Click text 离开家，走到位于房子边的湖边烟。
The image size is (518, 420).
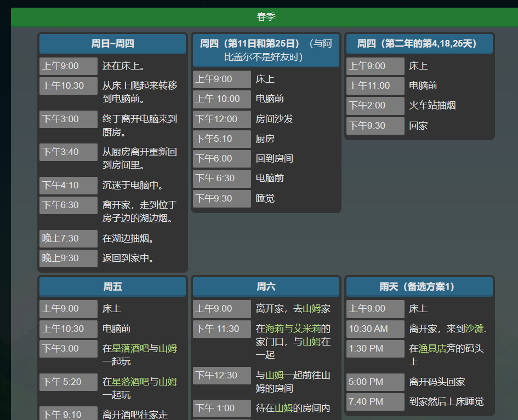(140, 211)
